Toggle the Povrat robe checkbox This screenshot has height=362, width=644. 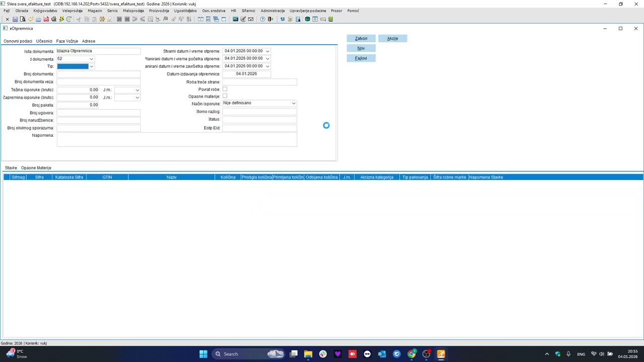(225, 89)
